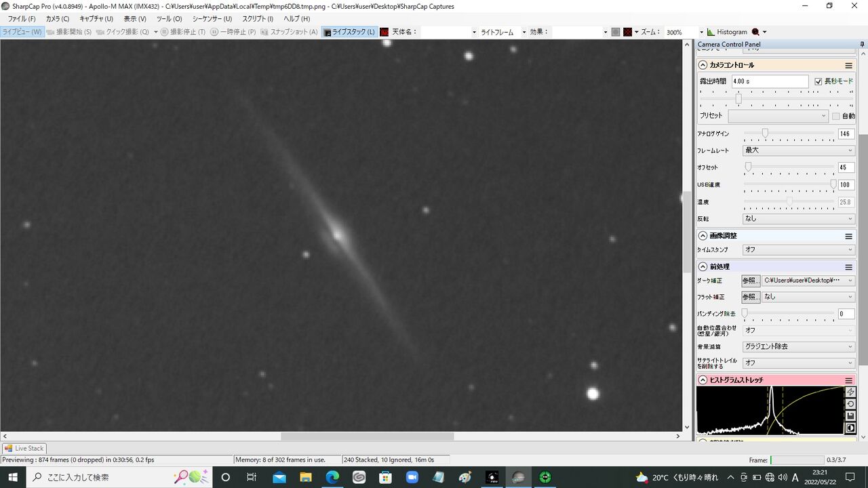Click the アナログゲイン slider thumb

[765, 134]
